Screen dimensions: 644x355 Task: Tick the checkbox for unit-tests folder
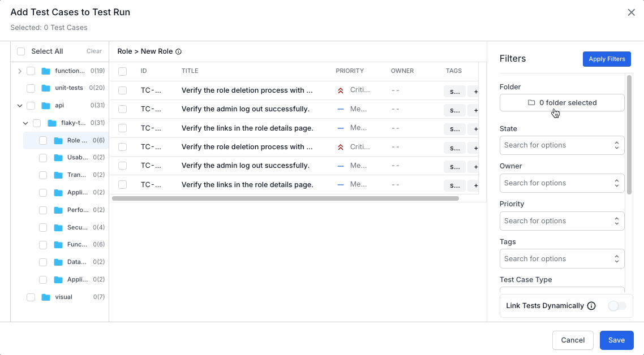pos(31,88)
